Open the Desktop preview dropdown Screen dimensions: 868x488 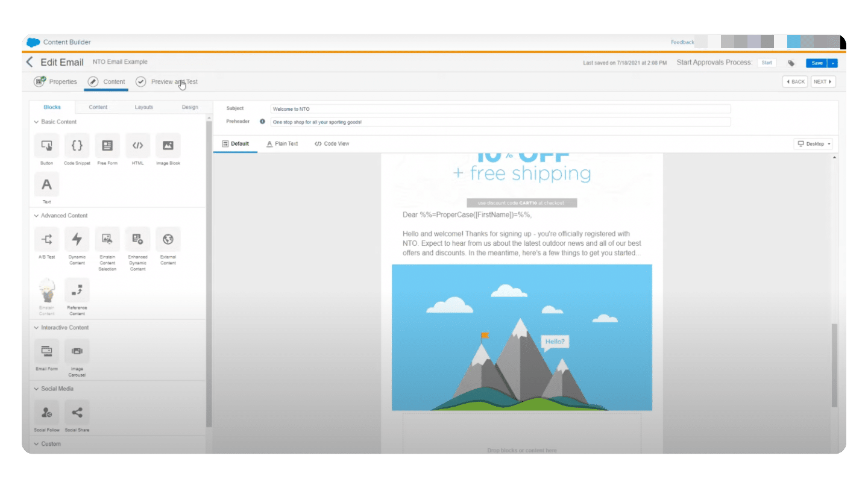coord(814,144)
